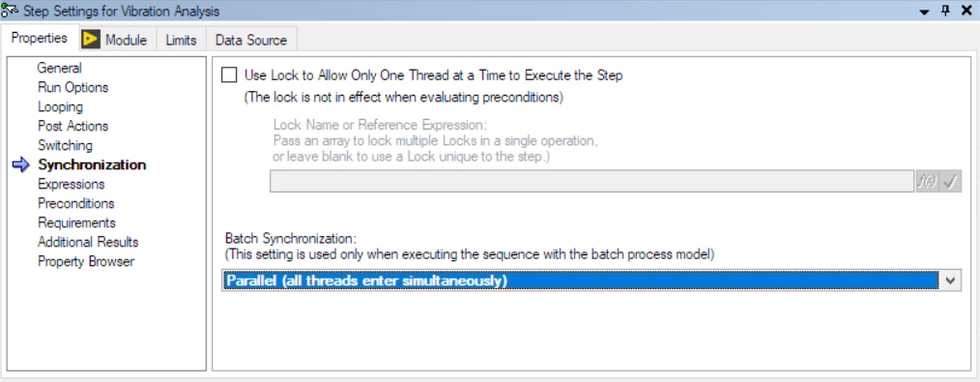Click the blue arrow beside Synchronization
This screenshot has width=980, height=382.
(21, 165)
